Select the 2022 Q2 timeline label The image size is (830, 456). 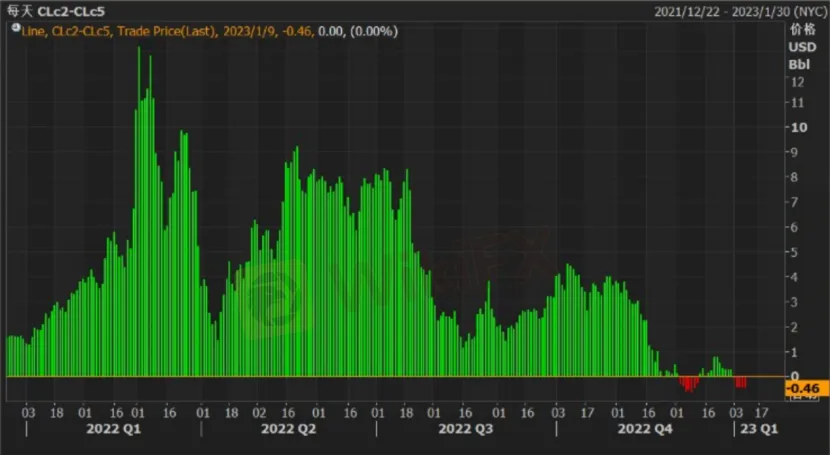point(288,428)
